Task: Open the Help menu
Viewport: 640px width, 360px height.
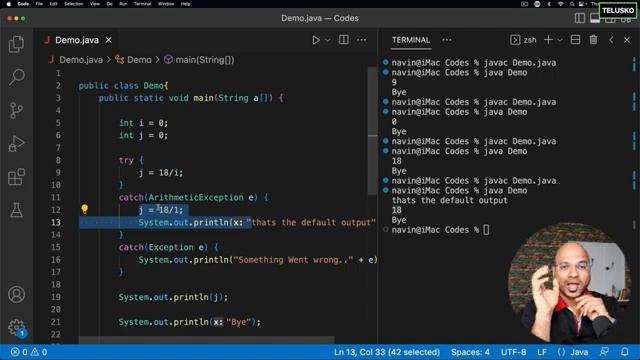Action: point(186,4)
